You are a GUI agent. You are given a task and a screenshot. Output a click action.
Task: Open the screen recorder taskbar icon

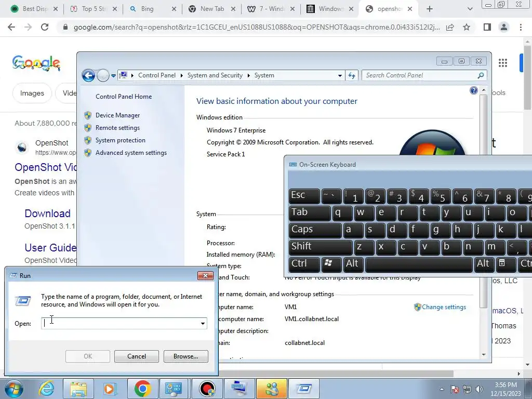[207, 389]
